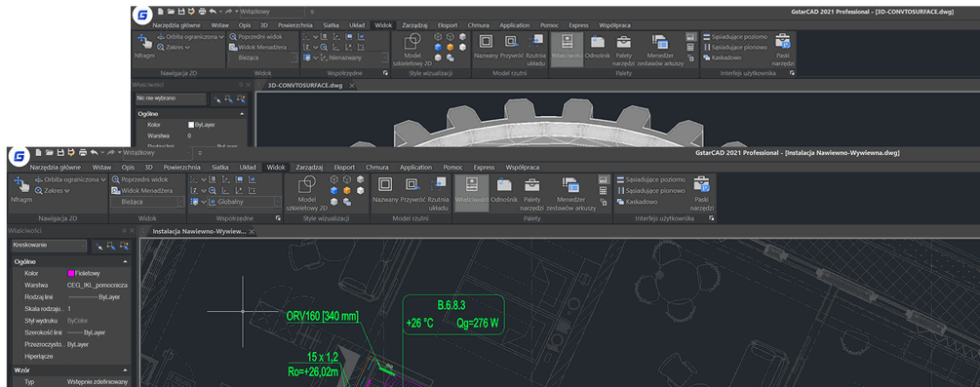
Task: Click orange cube visual style icon, front window
Action: click(x=346, y=190)
